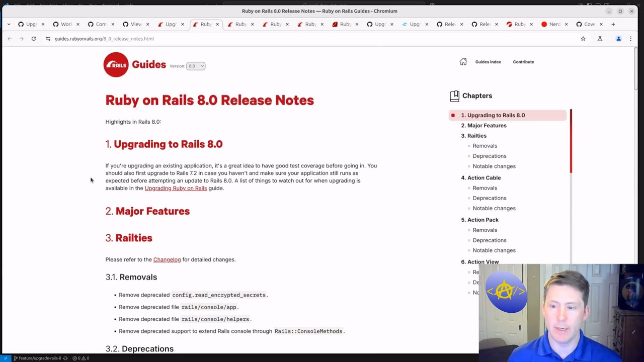The width and height of the screenshot is (644, 362).
Task: Reload the page
Action: click(34, 39)
